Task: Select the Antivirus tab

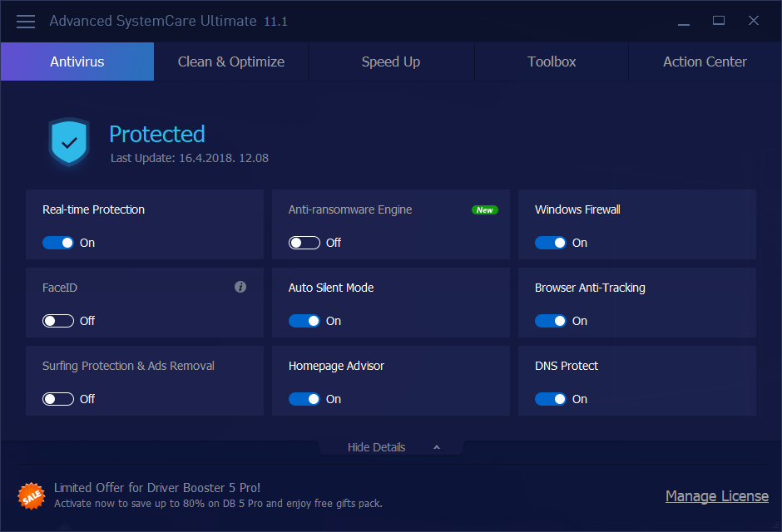Action: (x=77, y=62)
